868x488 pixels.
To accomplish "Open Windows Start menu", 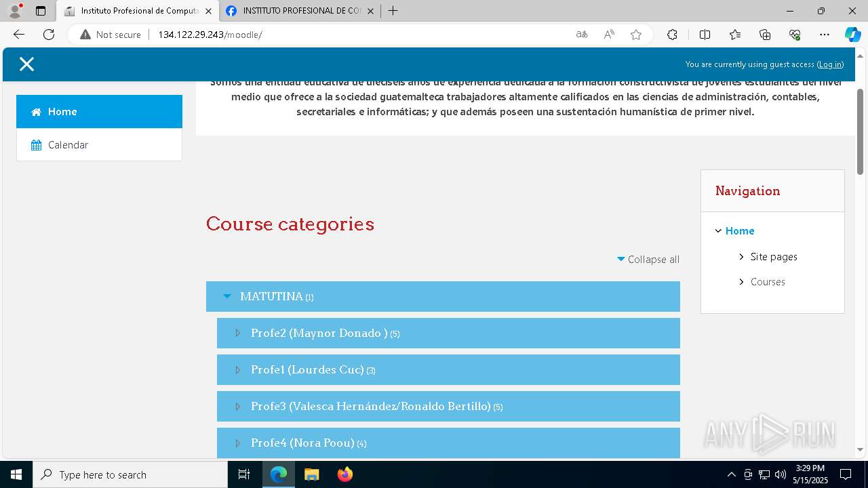I will (16, 474).
